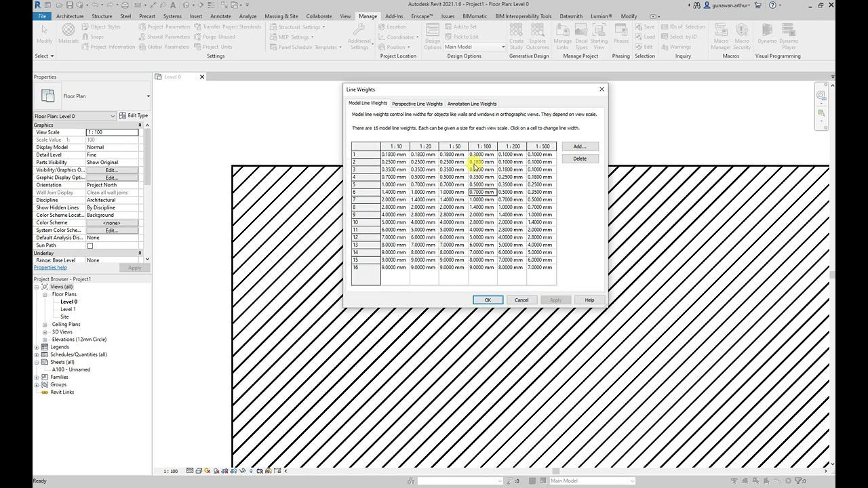Switch to Perspective Line Weights tab
The width and height of the screenshot is (868, 488).
[x=417, y=104]
